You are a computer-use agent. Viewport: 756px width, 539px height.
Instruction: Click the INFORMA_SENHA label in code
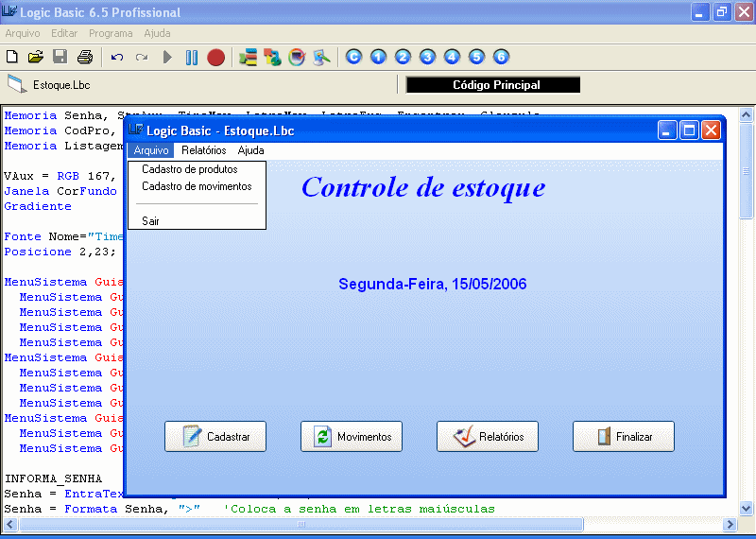click(x=53, y=478)
